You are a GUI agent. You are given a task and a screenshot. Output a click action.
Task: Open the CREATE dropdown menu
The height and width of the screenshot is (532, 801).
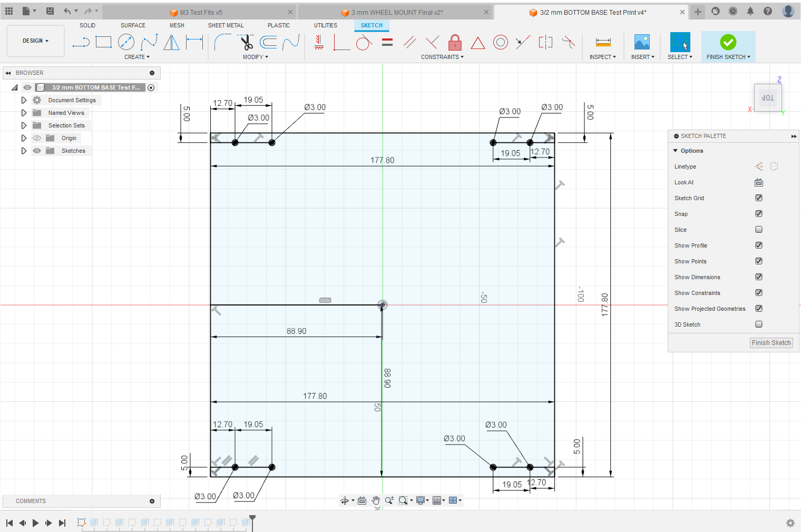point(137,57)
